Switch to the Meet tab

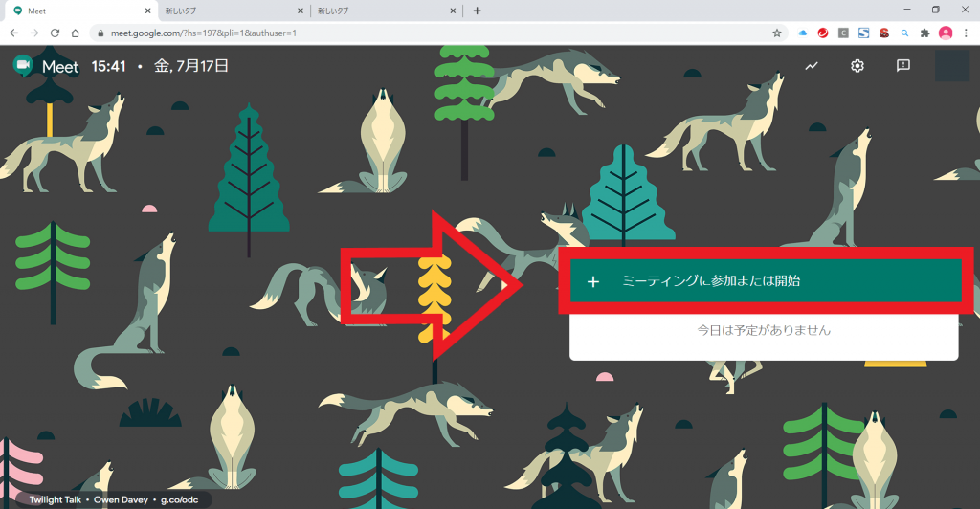click(x=81, y=11)
